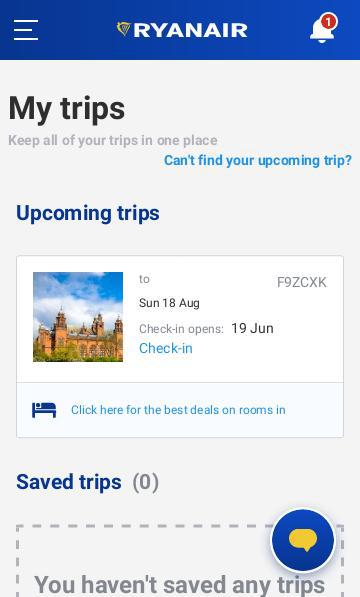
Task: Tap 'Keep all of your trips' subtitle
Action: tap(113, 140)
